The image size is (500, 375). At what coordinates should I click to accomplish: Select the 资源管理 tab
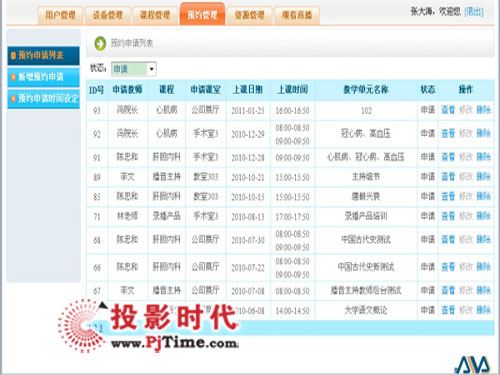click(x=249, y=15)
